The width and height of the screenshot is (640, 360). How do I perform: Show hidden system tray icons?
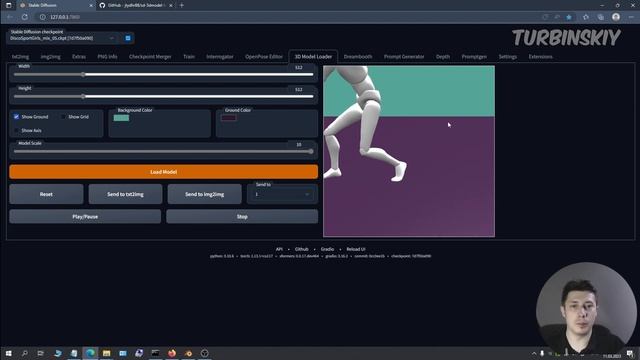[x=534, y=353]
